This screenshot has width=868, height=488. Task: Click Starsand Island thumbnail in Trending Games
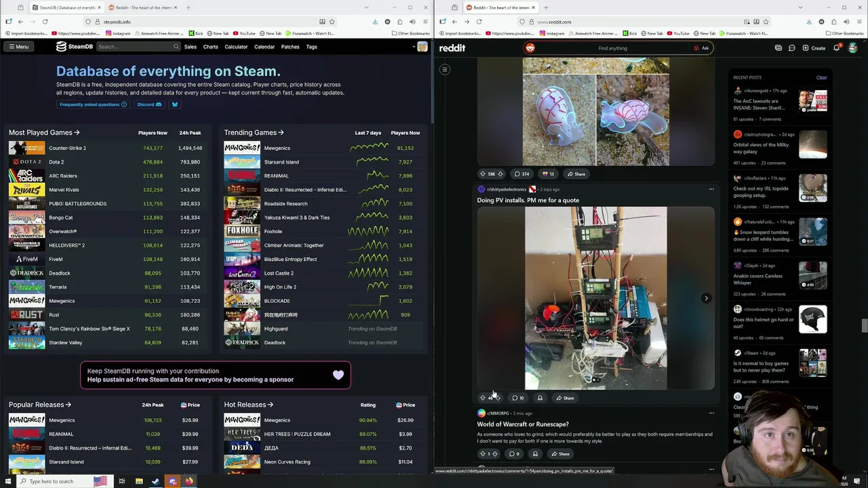(x=241, y=162)
